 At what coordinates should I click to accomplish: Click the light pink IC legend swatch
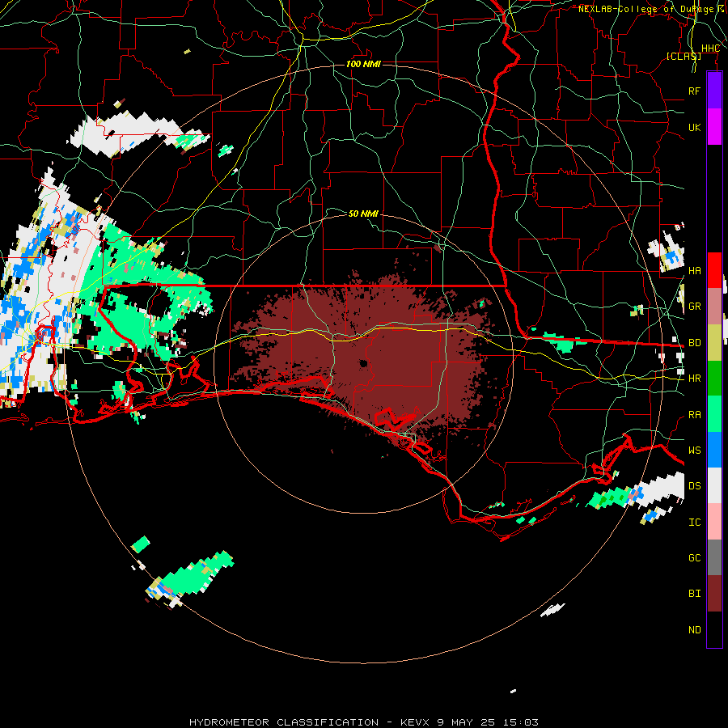click(x=714, y=522)
